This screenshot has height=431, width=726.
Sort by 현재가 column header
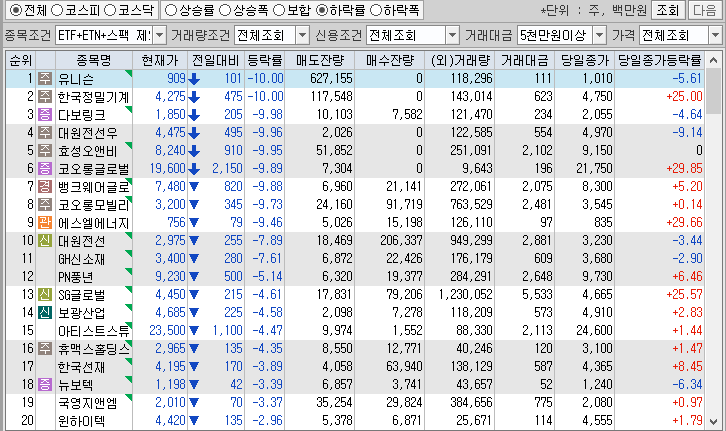160,60
